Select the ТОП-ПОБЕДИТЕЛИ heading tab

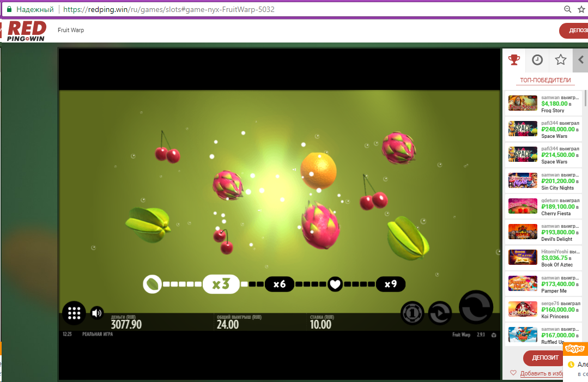545,80
